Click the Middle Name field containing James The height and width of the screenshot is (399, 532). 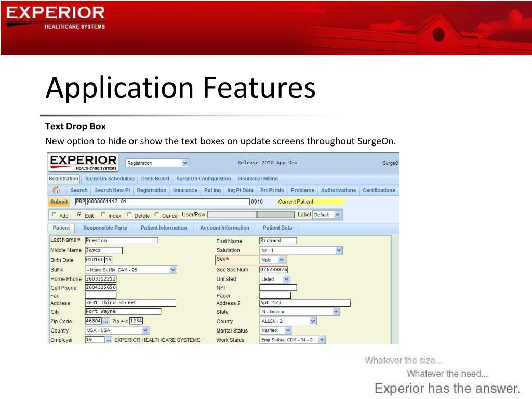[103, 250]
